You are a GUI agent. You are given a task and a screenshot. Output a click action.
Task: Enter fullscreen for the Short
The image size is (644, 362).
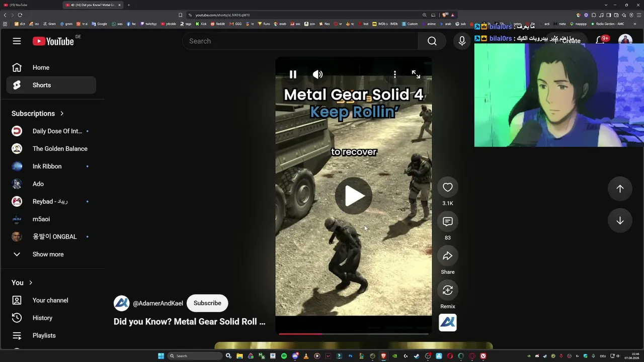tap(416, 74)
